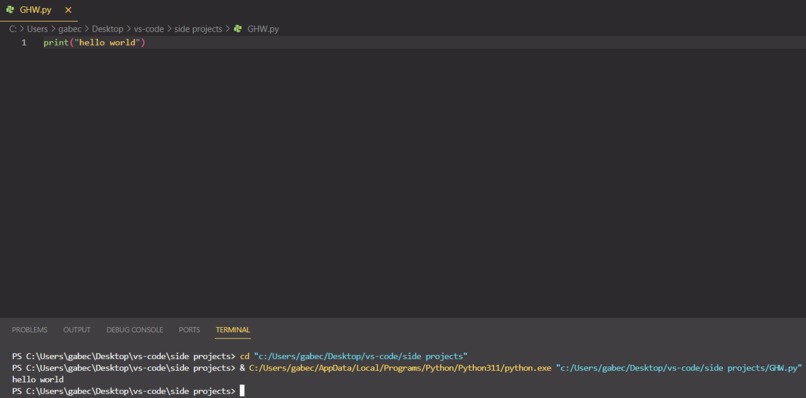Open the Users breadcrumb segment
806x398 pixels.
pos(37,29)
